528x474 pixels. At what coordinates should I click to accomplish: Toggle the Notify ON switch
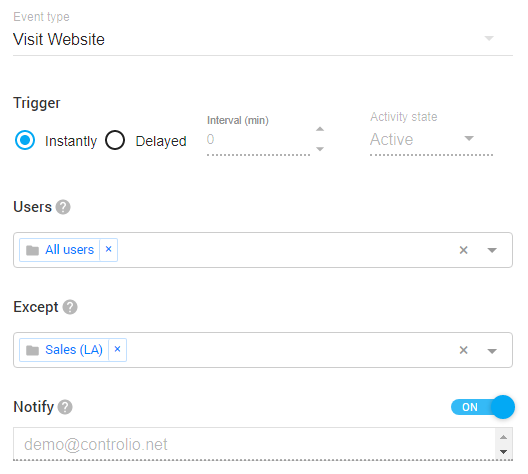click(x=483, y=407)
